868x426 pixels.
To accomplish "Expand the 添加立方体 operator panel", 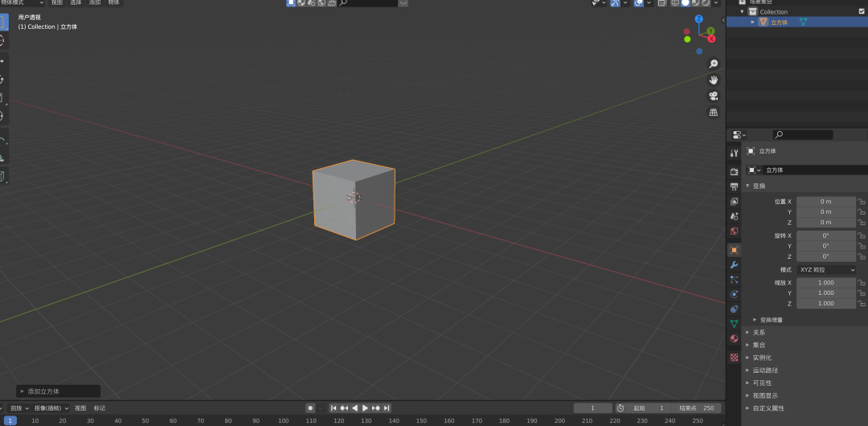I will click(23, 391).
